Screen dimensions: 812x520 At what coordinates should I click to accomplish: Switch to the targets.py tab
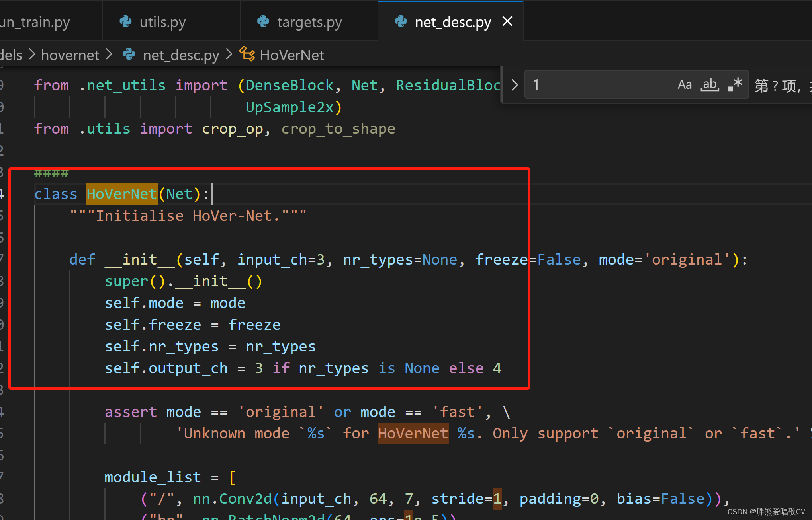(309, 22)
